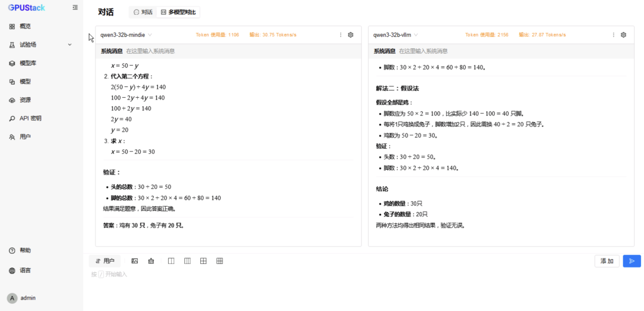Viewport: 644px width, 311px height.
Task: Click the 模型 sidebar icon
Action: [x=12, y=82]
